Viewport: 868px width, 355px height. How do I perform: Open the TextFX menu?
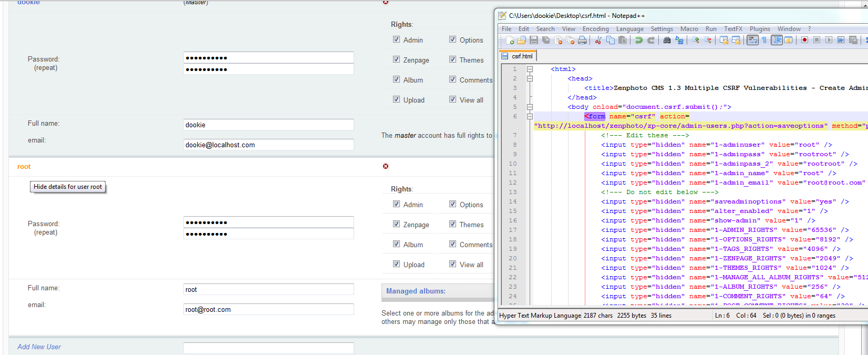click(733, 29)
